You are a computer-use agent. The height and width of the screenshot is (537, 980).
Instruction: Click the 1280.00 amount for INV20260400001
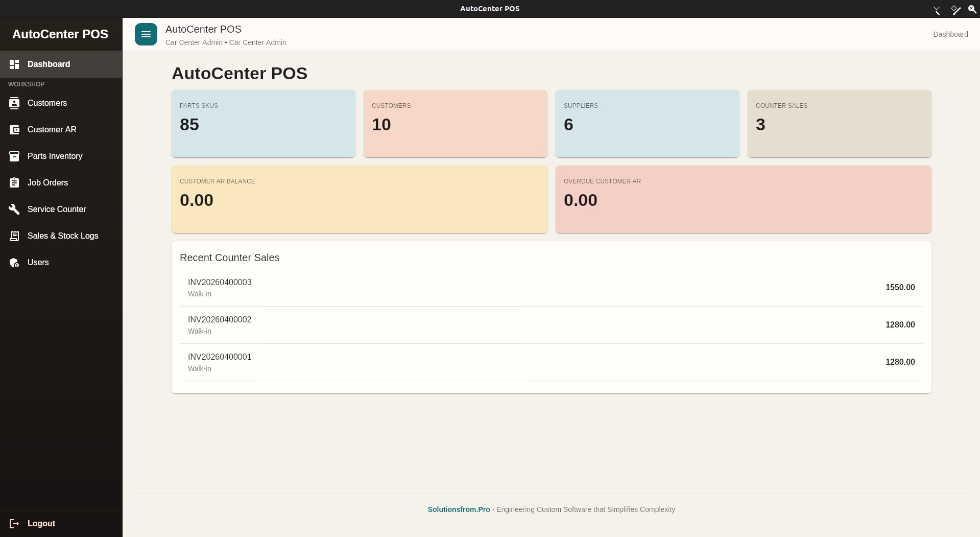(x=900, y=362)
